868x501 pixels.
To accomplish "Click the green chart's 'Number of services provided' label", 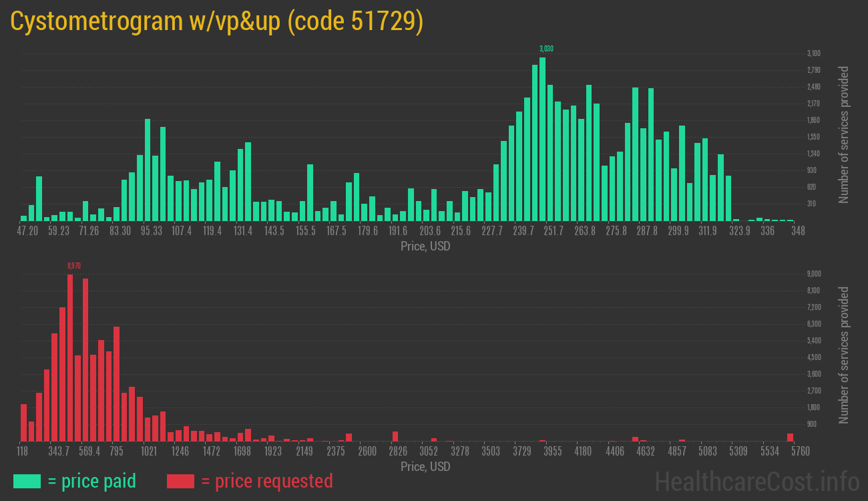I will pos(844,135).
